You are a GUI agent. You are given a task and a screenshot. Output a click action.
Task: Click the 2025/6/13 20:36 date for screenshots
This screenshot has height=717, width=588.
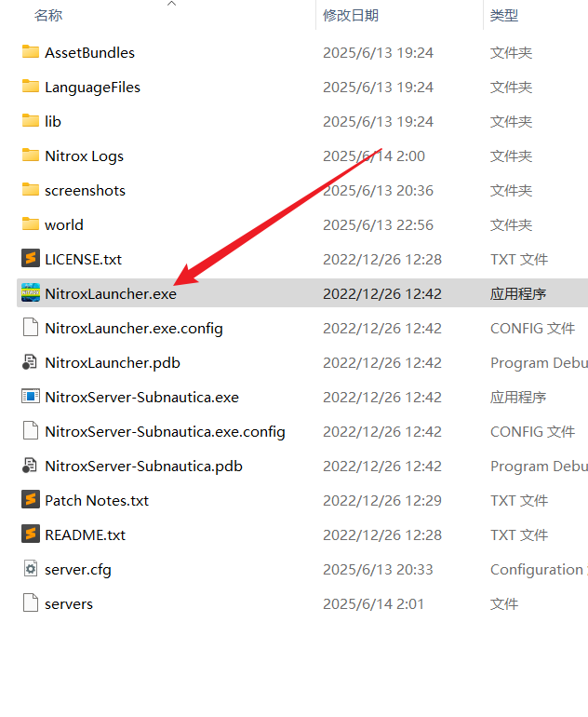tap(378, 190)
